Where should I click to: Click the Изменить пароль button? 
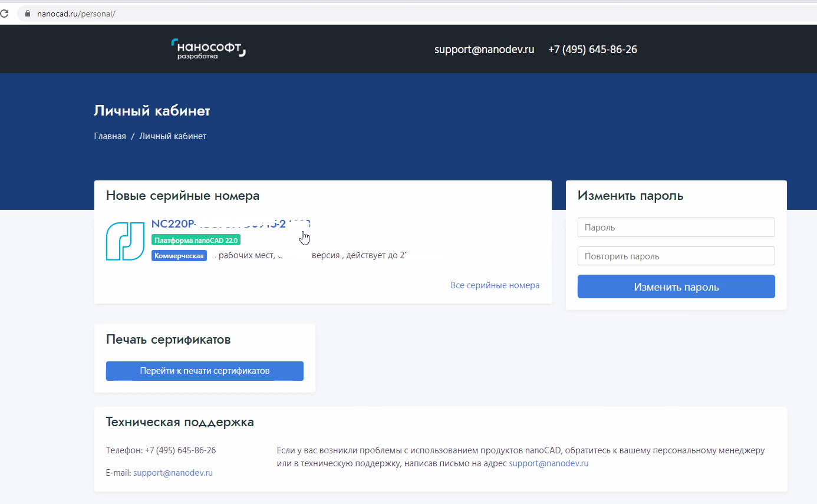pyautogui.click(x=676, y=286)
